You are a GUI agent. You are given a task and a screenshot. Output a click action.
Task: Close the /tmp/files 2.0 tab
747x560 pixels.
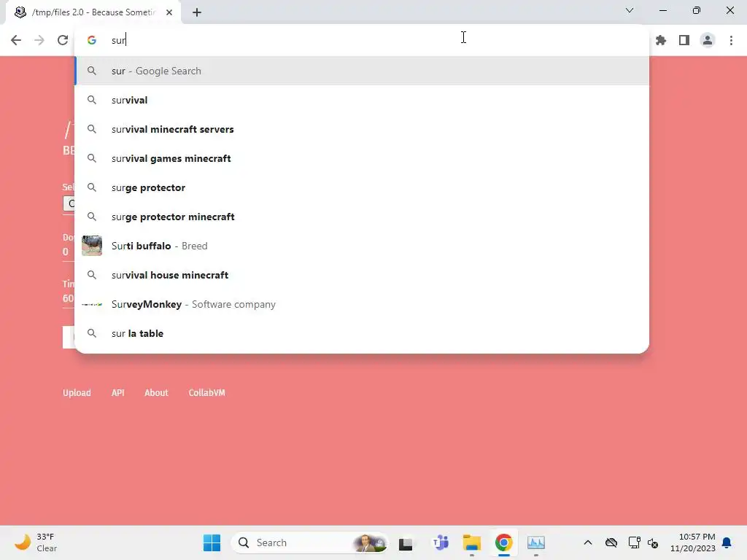tap(169, 12)
